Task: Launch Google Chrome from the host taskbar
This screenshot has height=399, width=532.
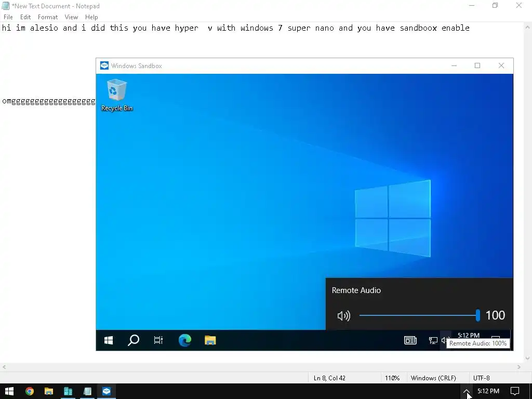Action: click(x=30, y=391)
